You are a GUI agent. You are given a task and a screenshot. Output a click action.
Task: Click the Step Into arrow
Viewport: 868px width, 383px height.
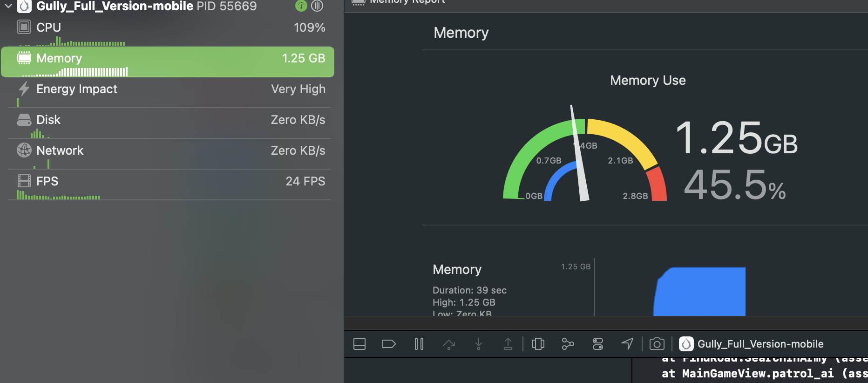coord(478,344)
